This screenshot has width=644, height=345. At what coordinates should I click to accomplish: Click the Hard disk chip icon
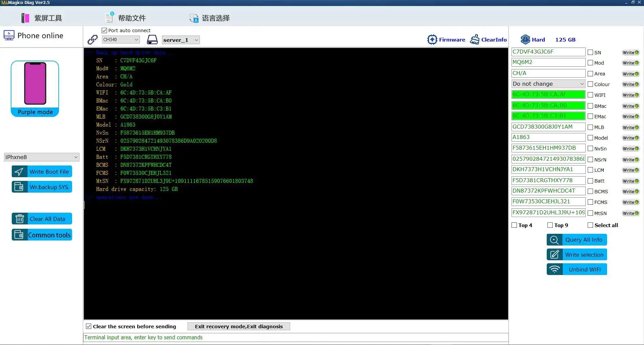tap(525, 40)
